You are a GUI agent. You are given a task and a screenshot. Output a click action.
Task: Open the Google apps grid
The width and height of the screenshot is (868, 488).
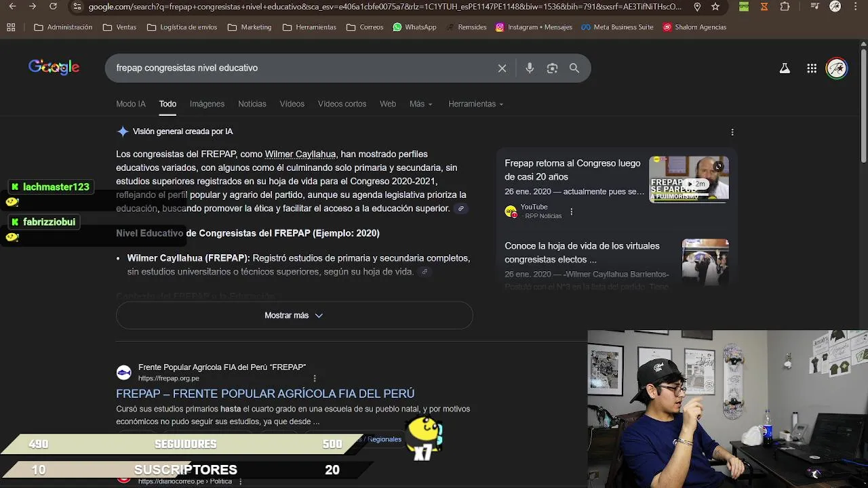[x=812, y=68]
